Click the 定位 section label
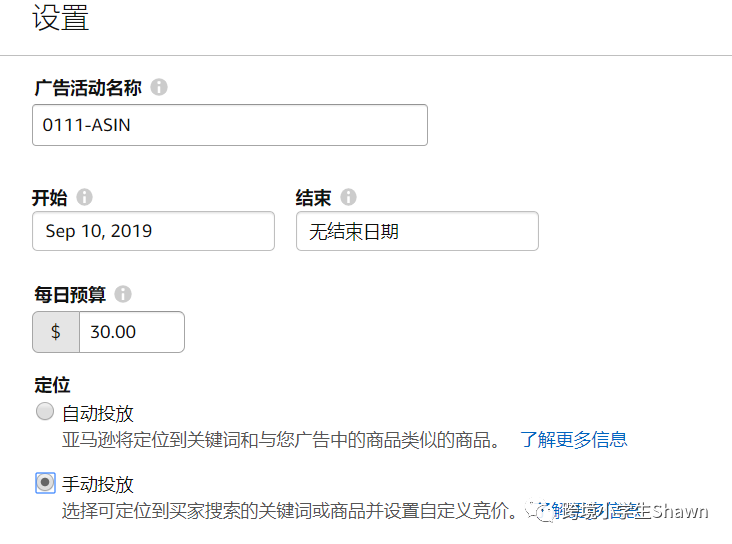The height and width of the screenshot is (544, 732). click(x=51, y=385)
